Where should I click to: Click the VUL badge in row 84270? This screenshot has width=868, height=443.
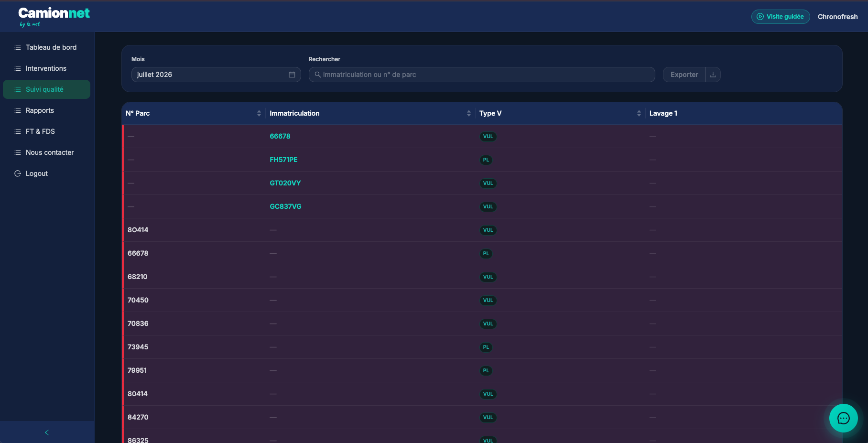488,418
